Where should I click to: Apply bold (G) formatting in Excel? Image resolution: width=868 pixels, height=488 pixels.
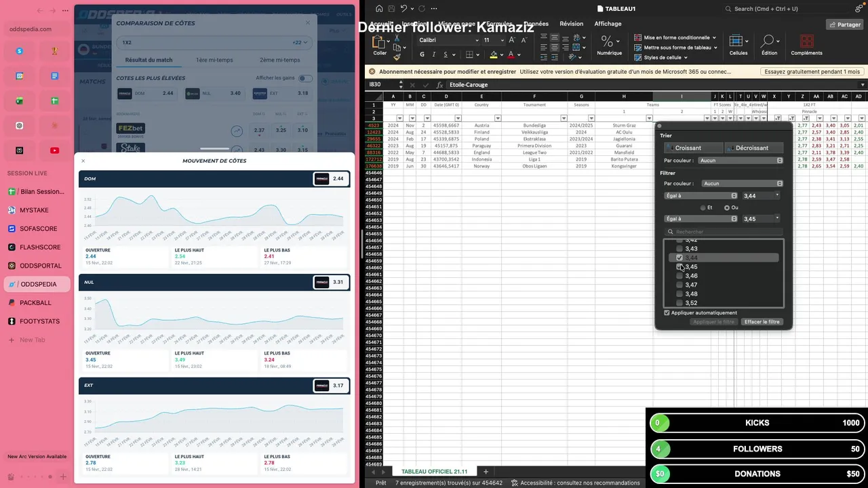pyautogui.click(x=422, y=55)
